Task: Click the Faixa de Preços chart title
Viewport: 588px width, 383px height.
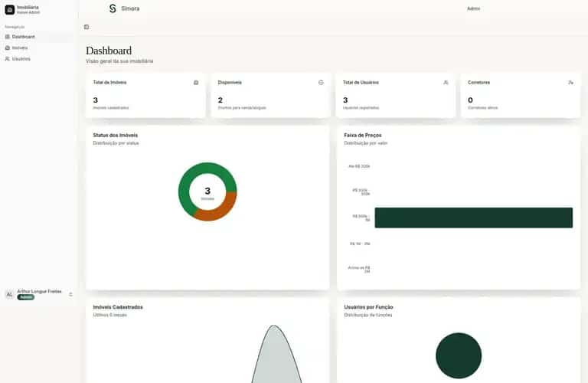Action: pos(363,135)
